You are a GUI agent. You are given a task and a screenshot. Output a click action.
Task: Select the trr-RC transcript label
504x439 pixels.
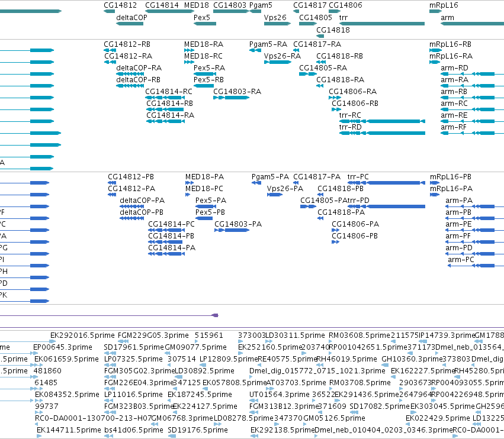click(350, 115)
